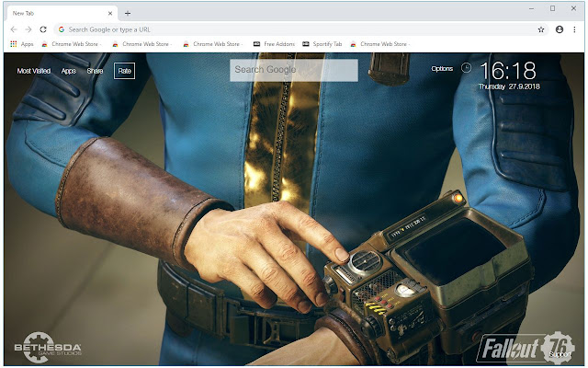The height and width of the screenshot is (368, 588).
Task: Open the second Chrome Web Store bookmark
Action: coord(141,44)
